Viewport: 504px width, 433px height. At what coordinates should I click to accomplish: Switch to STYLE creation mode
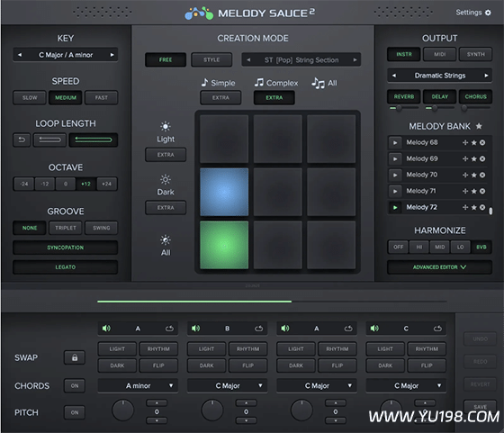(211, 59)
